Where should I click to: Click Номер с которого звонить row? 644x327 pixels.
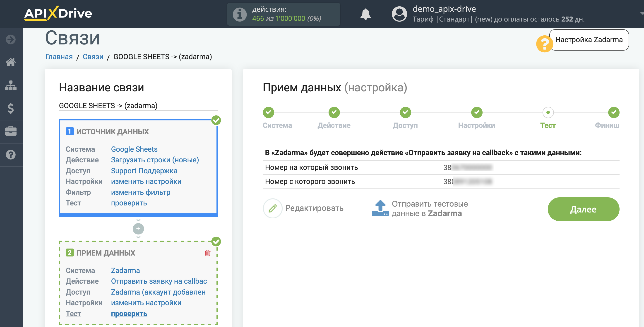[x=441, y=181]
